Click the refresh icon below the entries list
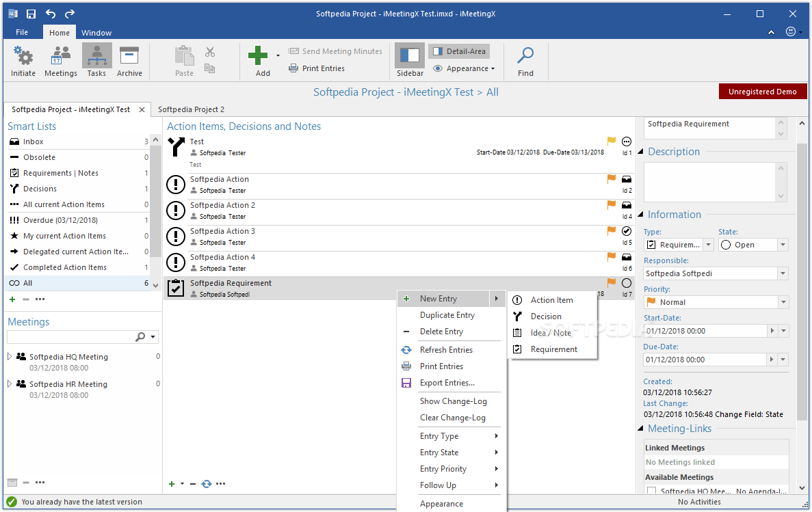The image size is (812, 512). click(x=207, y=483)
